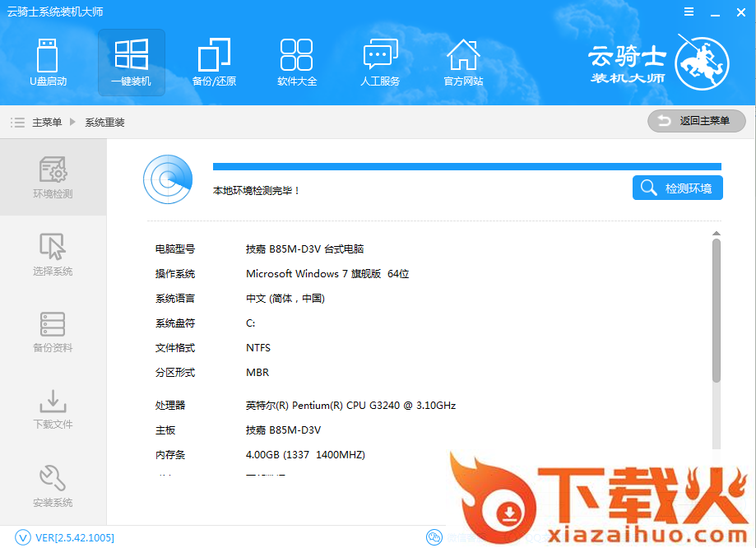Click VER[2.5.42.1005] version text
756x548 pixels.
click(x=75, y=537)
